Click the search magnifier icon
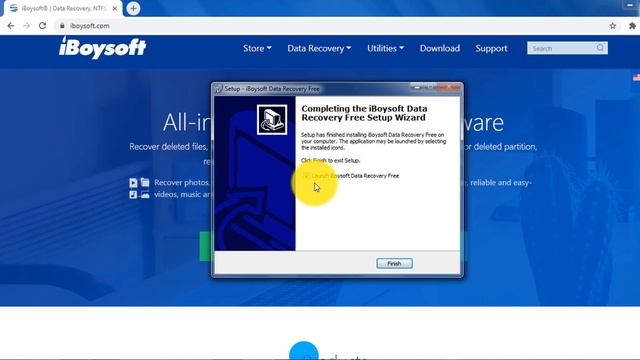The width and height of the screenshot is (640, 360). pos(600,48)
